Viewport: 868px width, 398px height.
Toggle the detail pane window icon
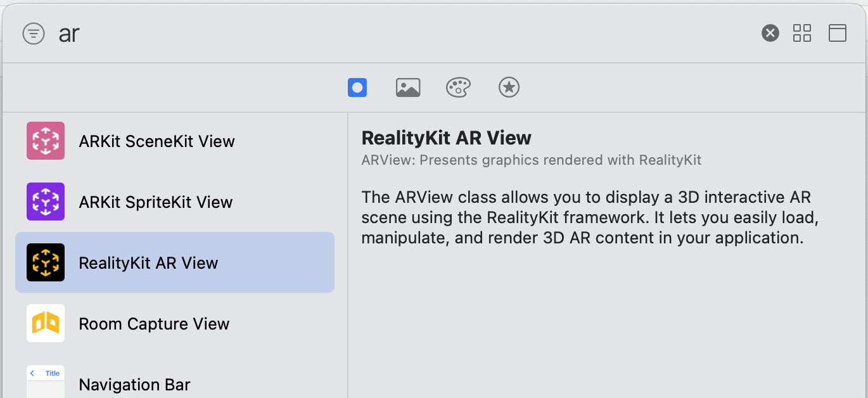[x=838, y=33]
